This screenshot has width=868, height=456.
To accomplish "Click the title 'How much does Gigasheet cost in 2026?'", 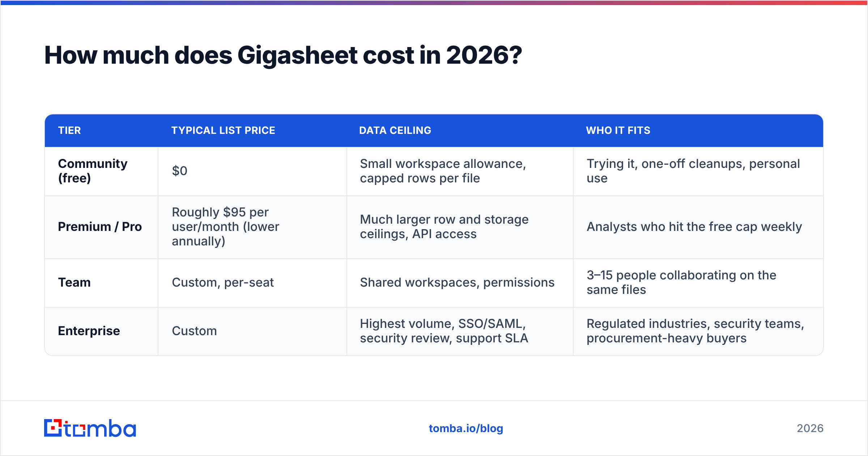I will [283, 55].
